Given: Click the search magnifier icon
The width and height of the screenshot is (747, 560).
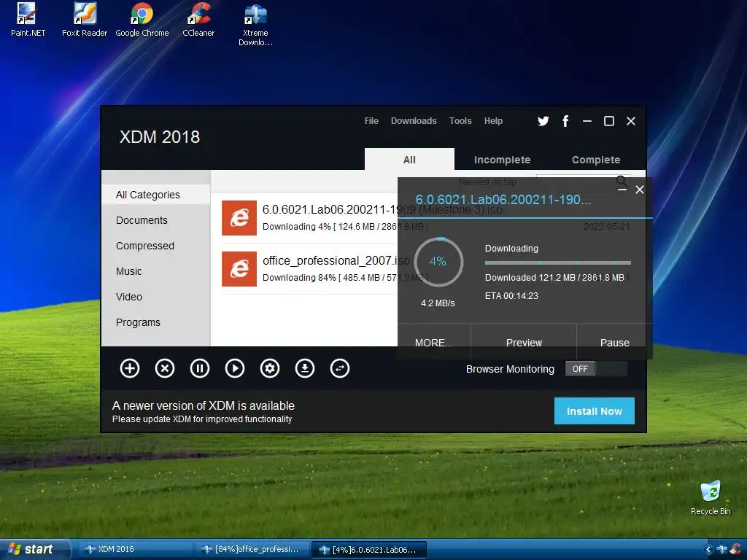Looking at the screenshot, I should 622,181.
